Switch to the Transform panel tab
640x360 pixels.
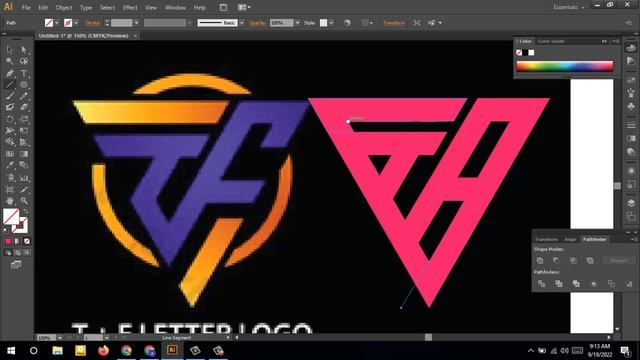point(546,240)
